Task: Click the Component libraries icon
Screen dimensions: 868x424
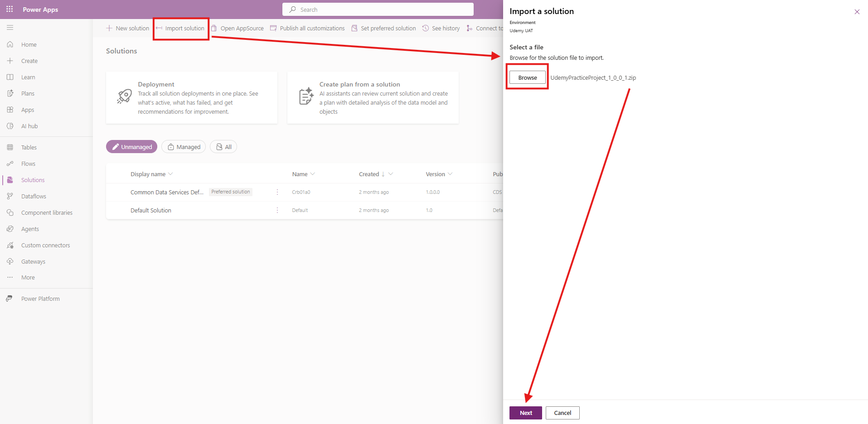Action: [x=10, y=212]
